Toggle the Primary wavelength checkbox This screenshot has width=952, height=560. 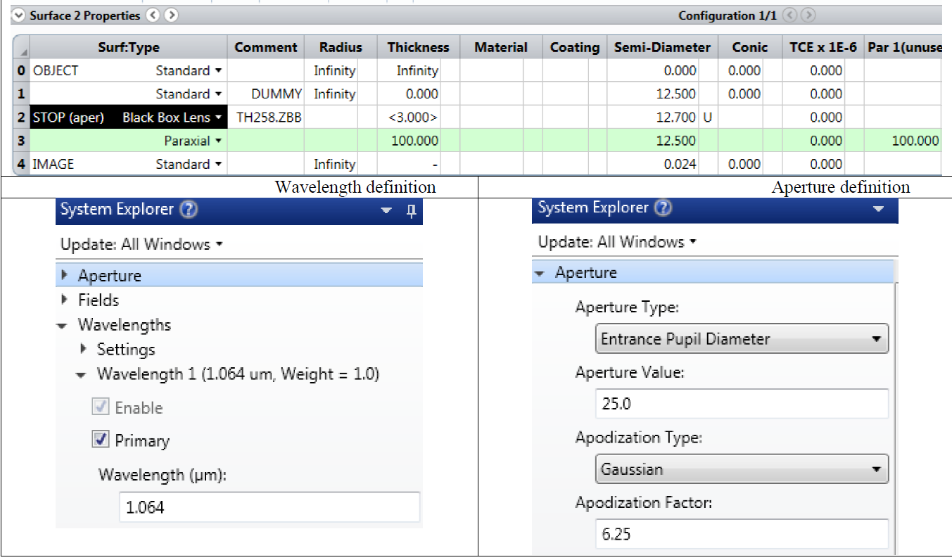(x=101, y=440)
